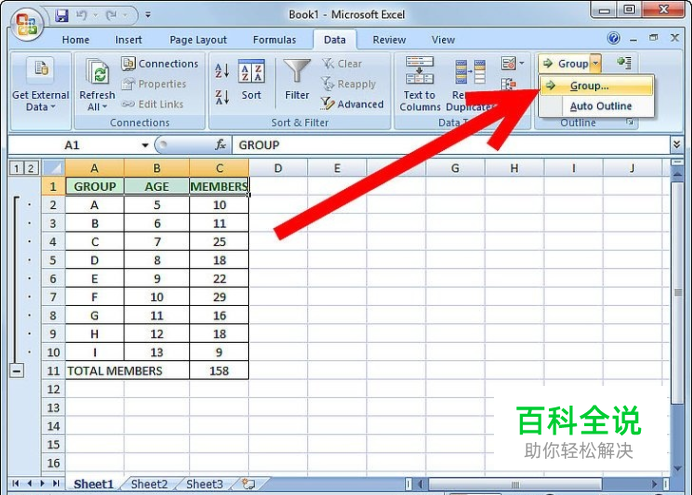
Task: Open Excel Help question mark
Action: click(x=613, y=39)
